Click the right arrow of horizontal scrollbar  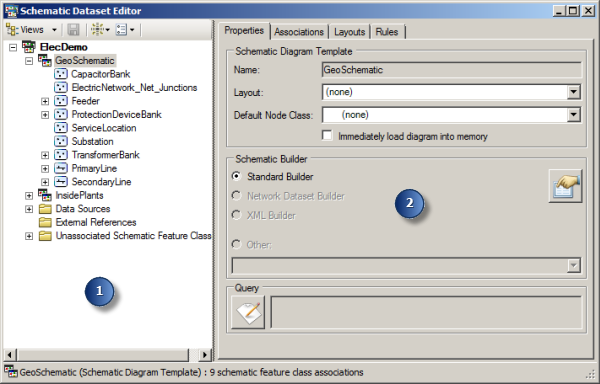point(205,355)
